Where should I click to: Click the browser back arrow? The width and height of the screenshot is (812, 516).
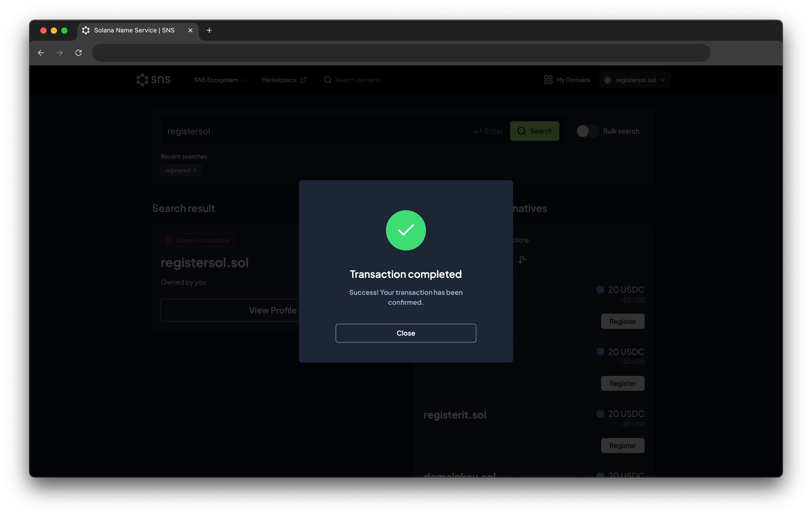click(41, 53)
